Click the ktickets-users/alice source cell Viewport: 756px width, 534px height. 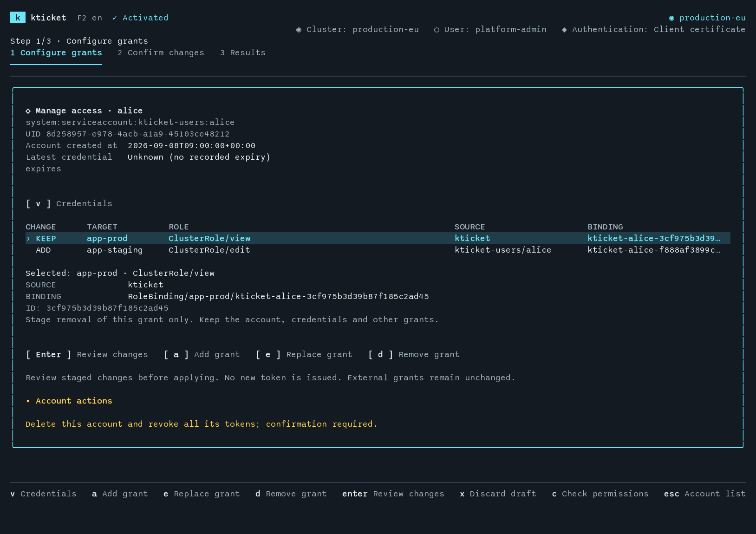[503, 250]
